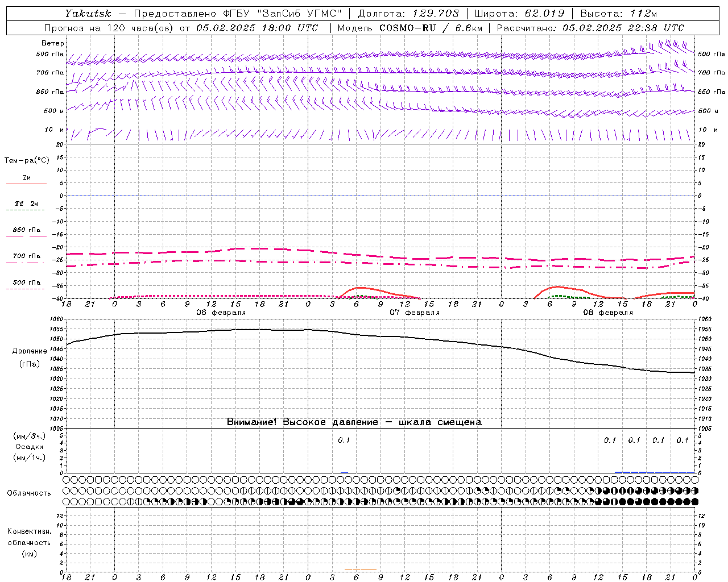Click the isolated '0.1' precipitation value on 07 февраля
728x582 pixels.
click(344, 440)
